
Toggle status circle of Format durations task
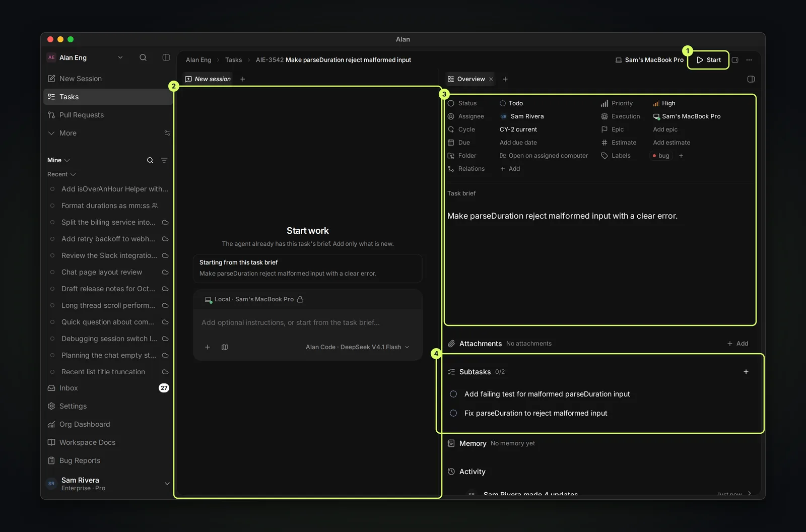point(52,206)
